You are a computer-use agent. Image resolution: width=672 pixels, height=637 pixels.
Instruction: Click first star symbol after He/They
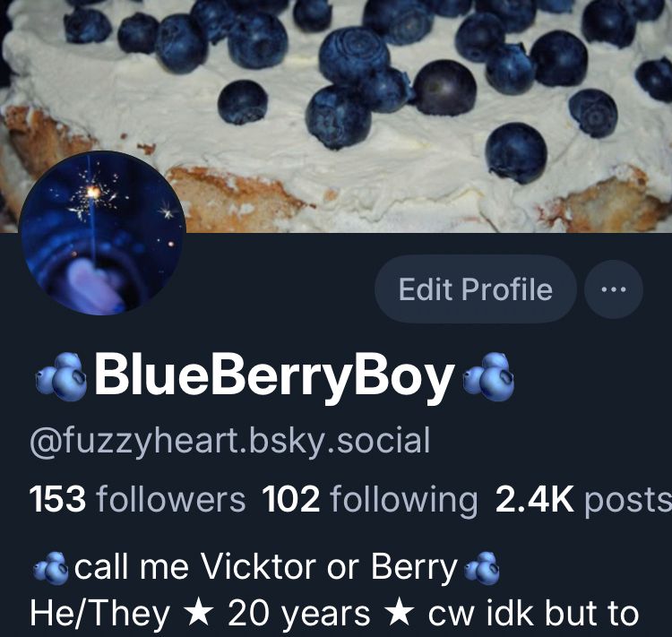198,613
